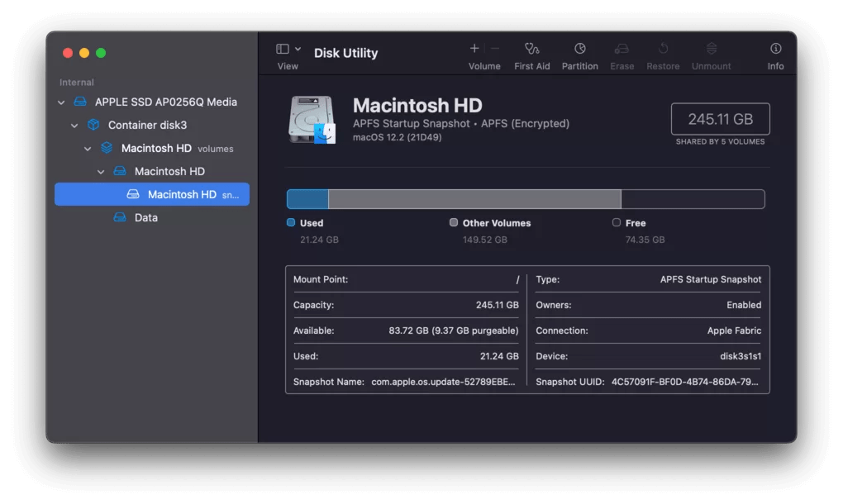Click Capacity 245.11 GB table value
The image size is (843, 504).
point(498,305)
